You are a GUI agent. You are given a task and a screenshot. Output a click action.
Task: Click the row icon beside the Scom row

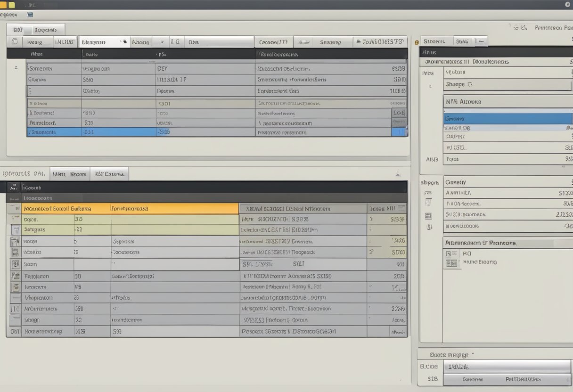15,264
